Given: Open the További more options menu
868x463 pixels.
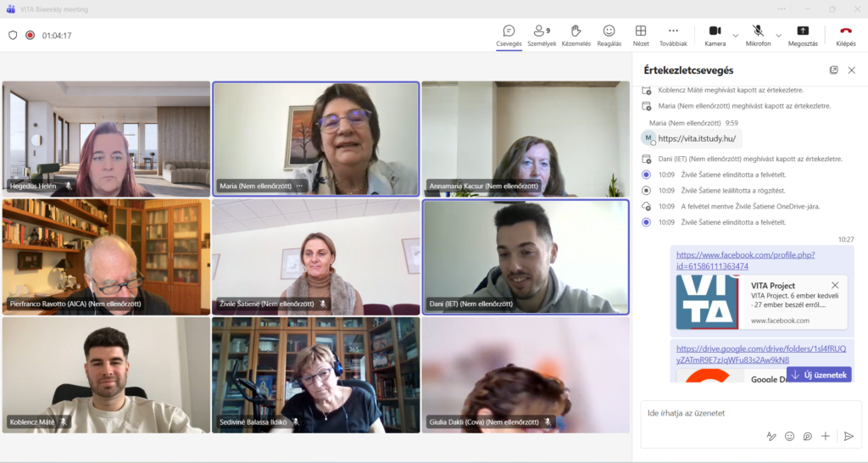Looking at the screenshot, I should [673, 35].
